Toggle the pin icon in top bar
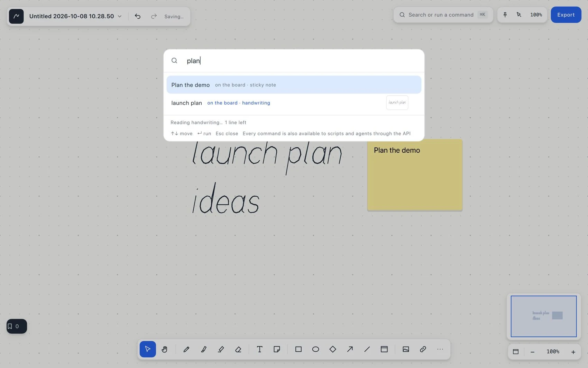 coord(505,15)
